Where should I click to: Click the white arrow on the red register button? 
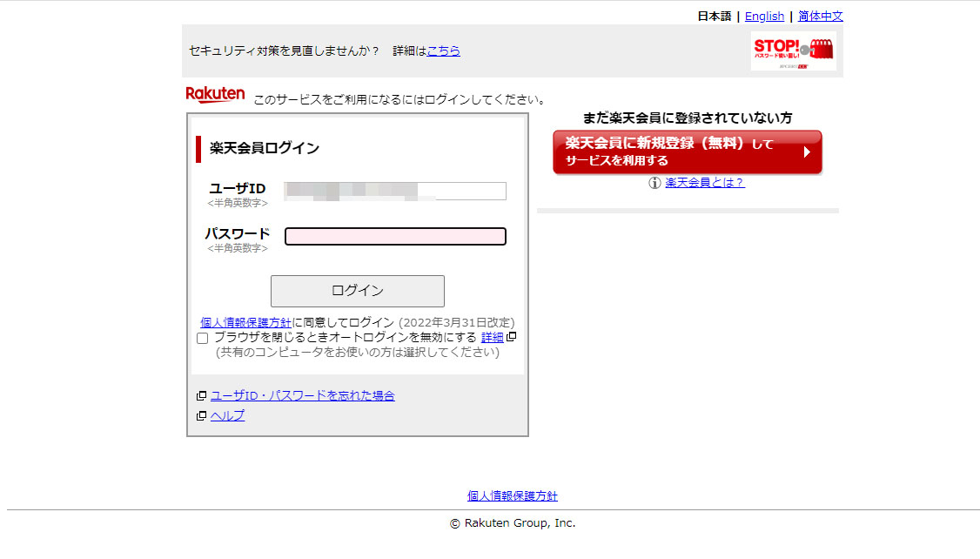(x=807, y=152)
